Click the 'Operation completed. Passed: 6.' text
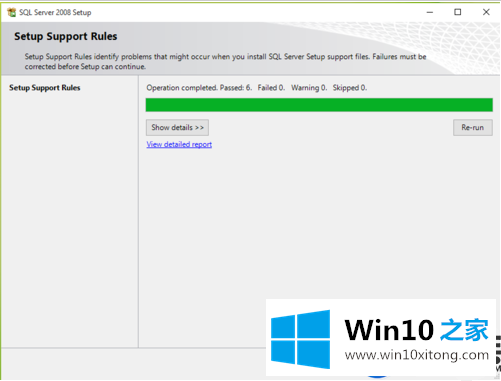 point(199,88)
